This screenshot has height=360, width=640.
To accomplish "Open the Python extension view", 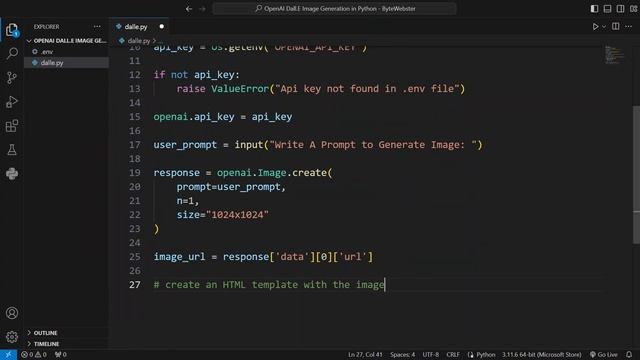I will 12,174.
